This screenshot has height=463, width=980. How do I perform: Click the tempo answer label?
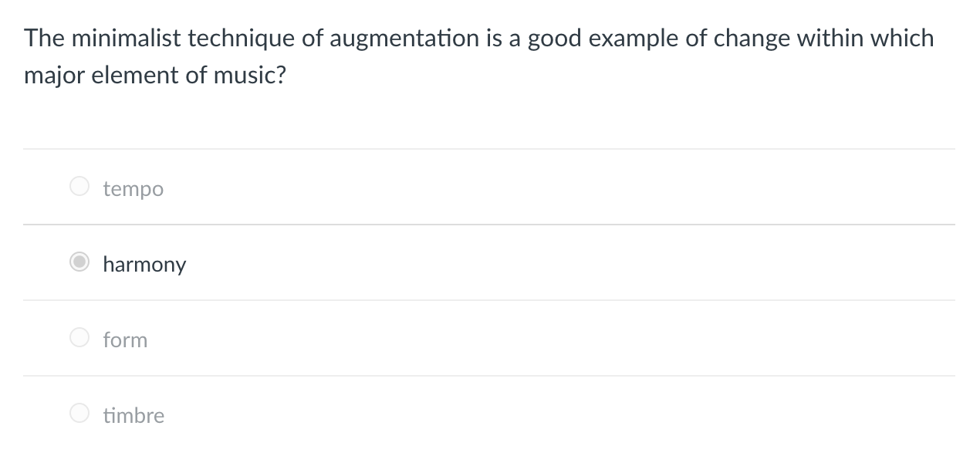click(133, 188)
